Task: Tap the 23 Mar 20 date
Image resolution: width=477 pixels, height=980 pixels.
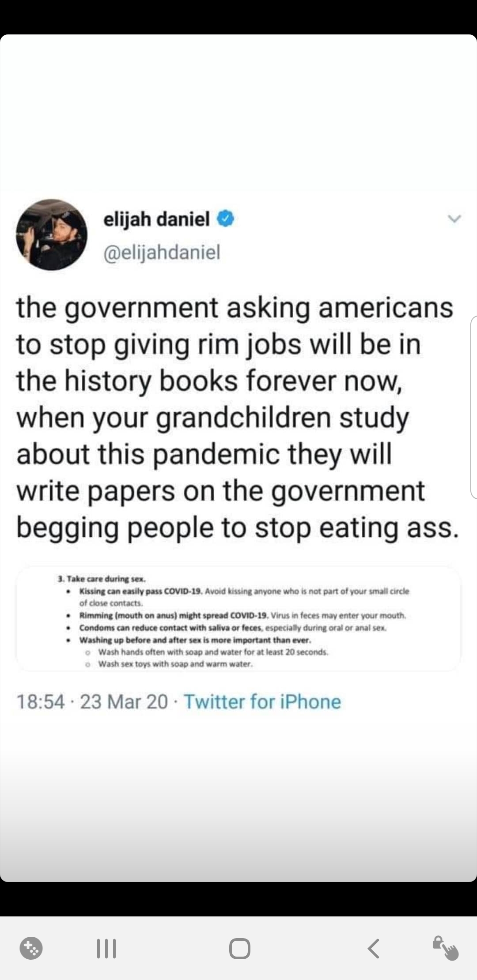Action: coord(124,701)
